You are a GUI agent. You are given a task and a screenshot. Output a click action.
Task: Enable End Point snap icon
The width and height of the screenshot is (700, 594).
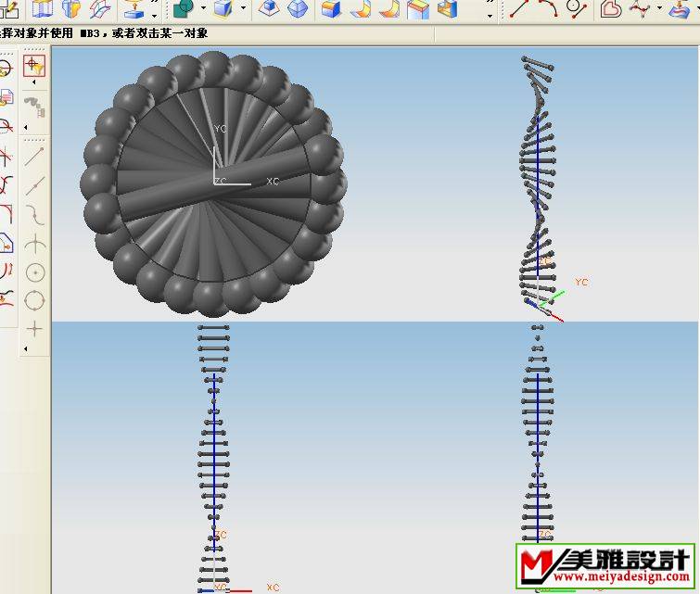(x=34, y=157)
